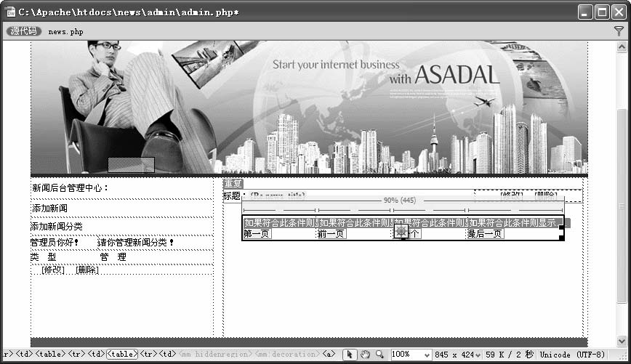
Task: Click Unicode (UTF-8) encoding indicator
Action: [x=572, y=355]
